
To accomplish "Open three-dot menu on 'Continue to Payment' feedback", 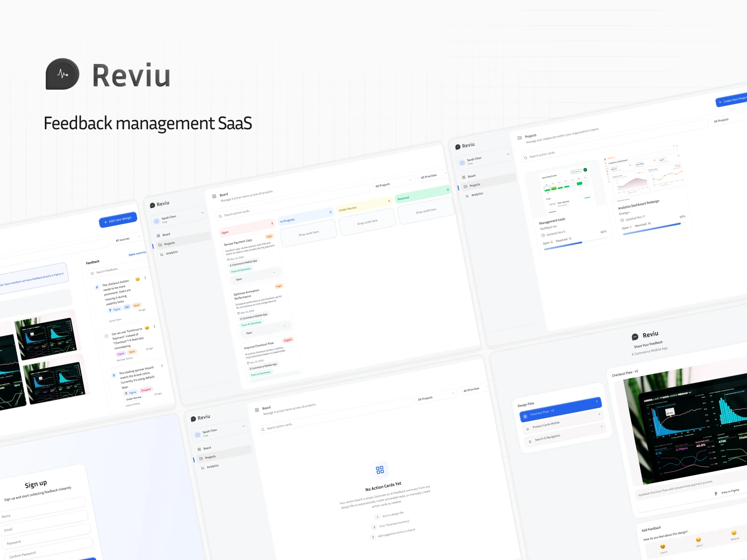I will point(155,327).
